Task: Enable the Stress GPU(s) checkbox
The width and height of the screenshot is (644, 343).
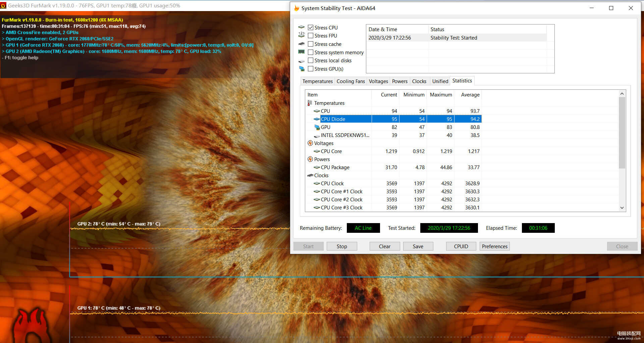Action: [311, 69]
